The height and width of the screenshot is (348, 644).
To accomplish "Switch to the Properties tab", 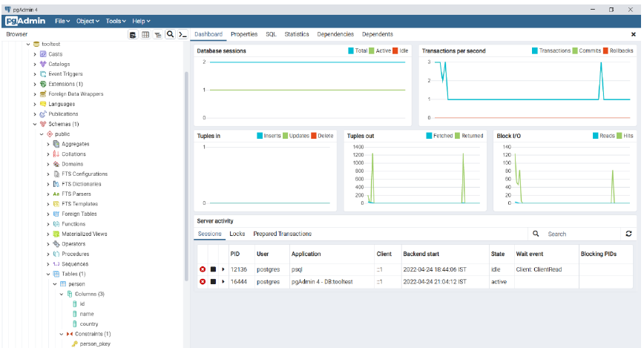I will click(244, 34).
